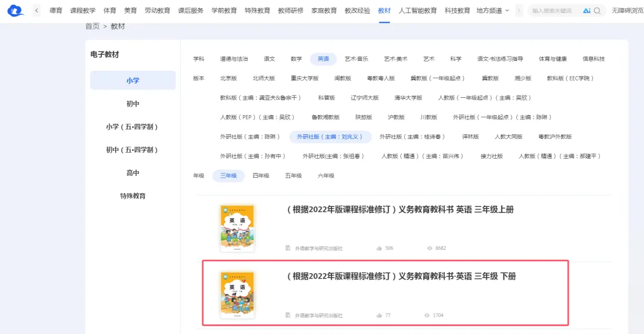Select 高中 in the sidebar

[x=132, y=172]
